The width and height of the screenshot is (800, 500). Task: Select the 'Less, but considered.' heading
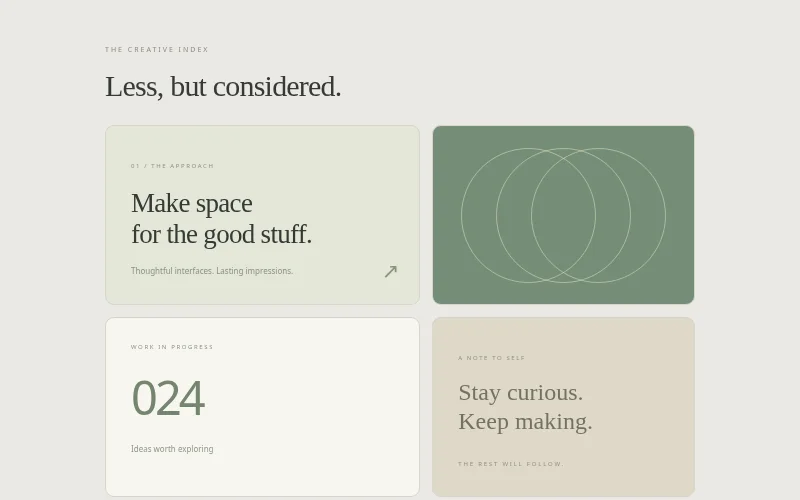point(223,86)
